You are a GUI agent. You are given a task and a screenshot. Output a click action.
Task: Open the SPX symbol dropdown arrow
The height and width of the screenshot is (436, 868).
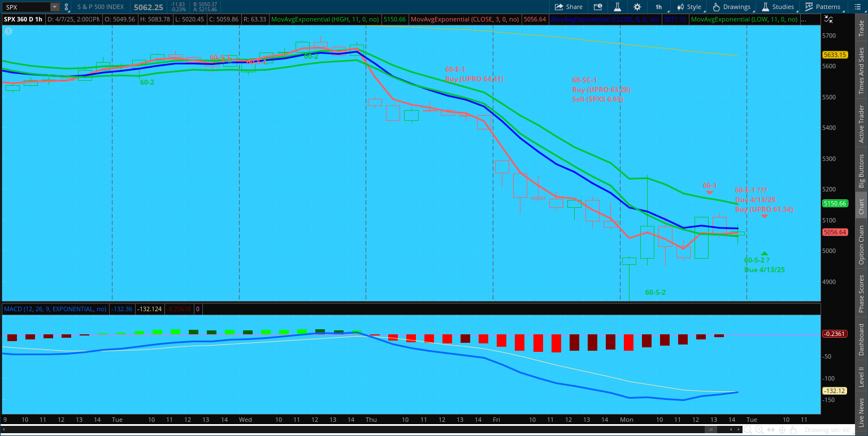pos(54,7)
